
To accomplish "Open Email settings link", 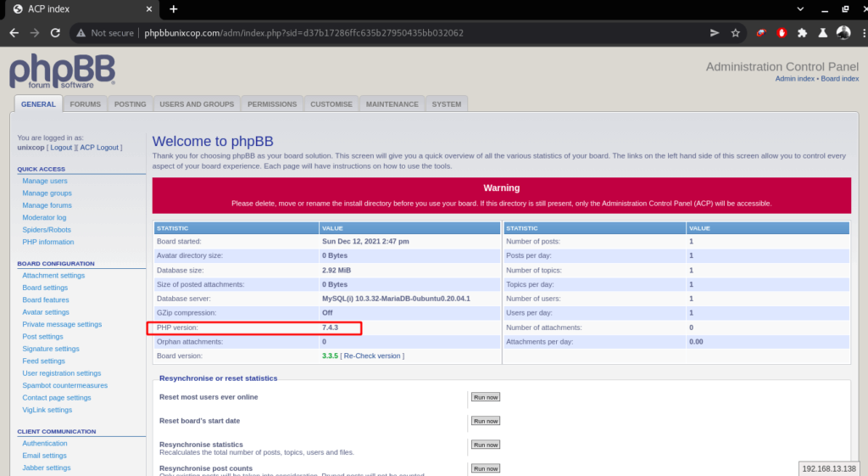I will 44,456.
